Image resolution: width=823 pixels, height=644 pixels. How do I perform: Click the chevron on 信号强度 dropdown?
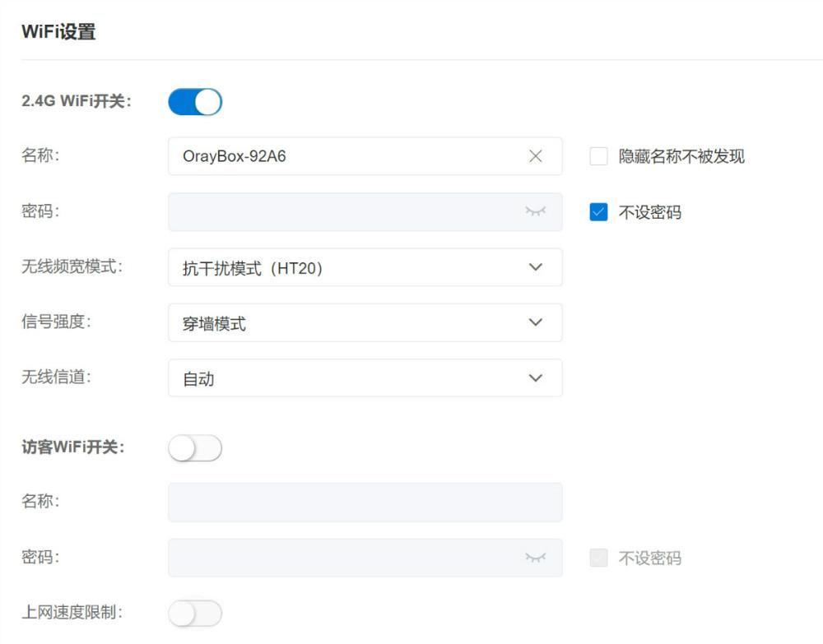(536, 322)
